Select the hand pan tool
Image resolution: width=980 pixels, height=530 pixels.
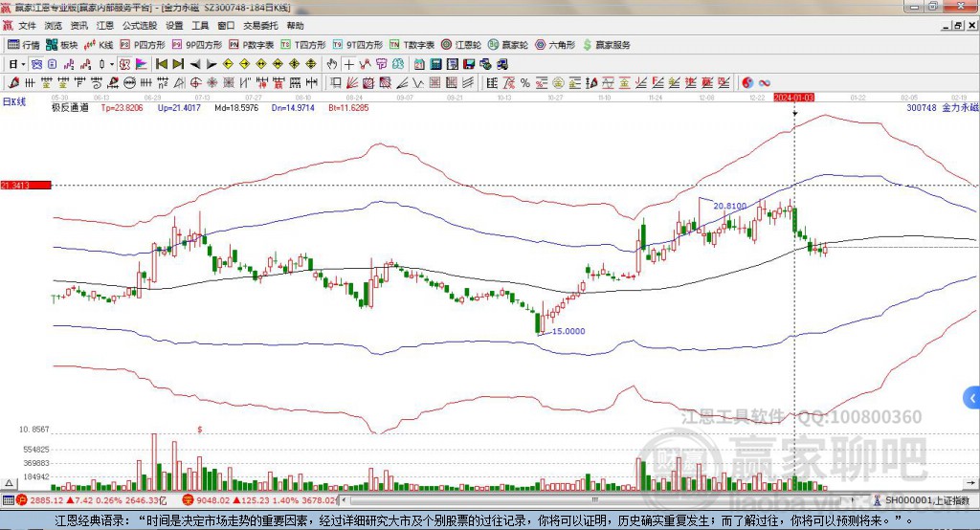click(332, 64)
